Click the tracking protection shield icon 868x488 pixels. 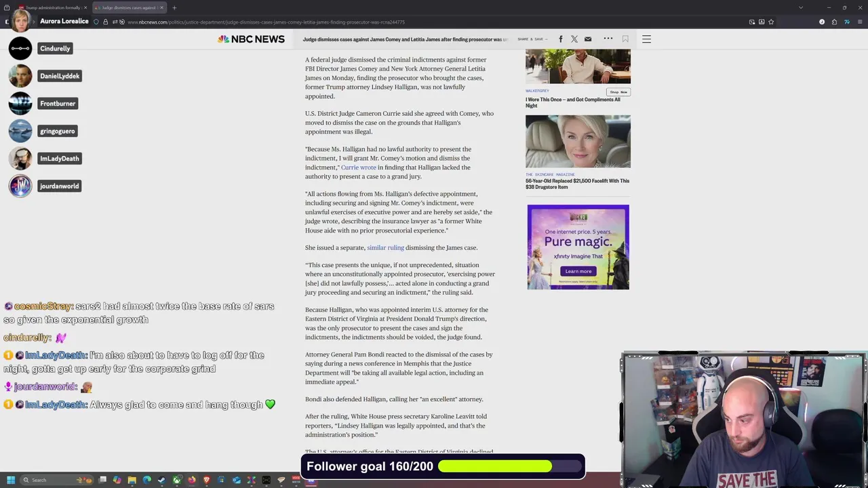pyautogui.click(x=96, y=22)
